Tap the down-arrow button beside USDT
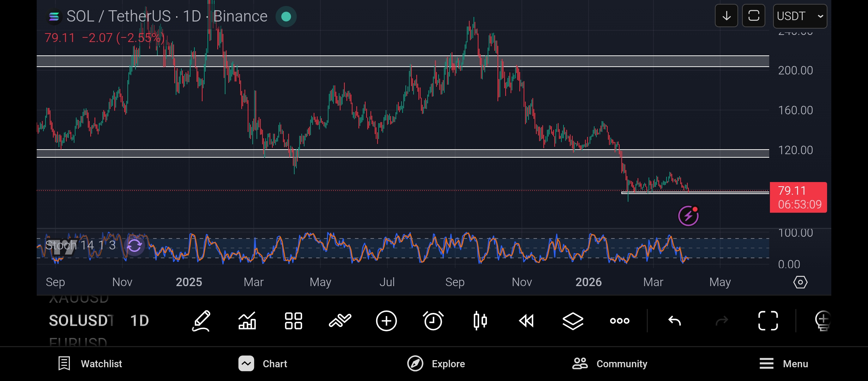Viewport: 868px width, 381px height. [x=726, y=16]
